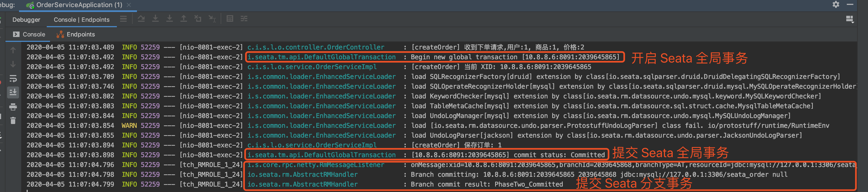Click the 'load UndoLogParser[jackson]' log message
Image resolution: width=868 pixels, height=192 pixels.
607,135
